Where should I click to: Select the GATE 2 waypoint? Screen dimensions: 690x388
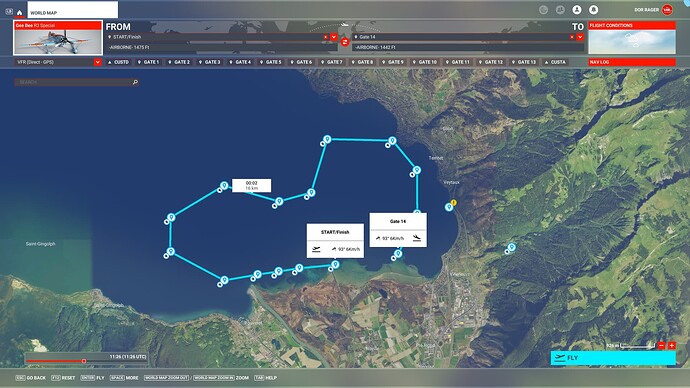(x=179, y=62)
